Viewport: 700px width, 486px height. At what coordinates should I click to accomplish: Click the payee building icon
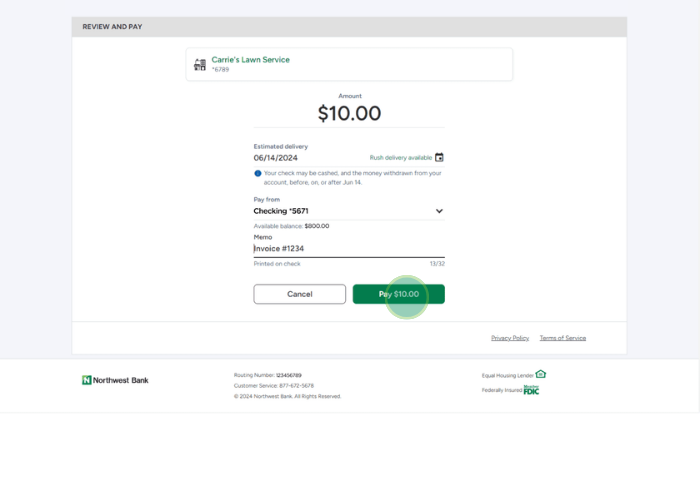pos(200,64)
